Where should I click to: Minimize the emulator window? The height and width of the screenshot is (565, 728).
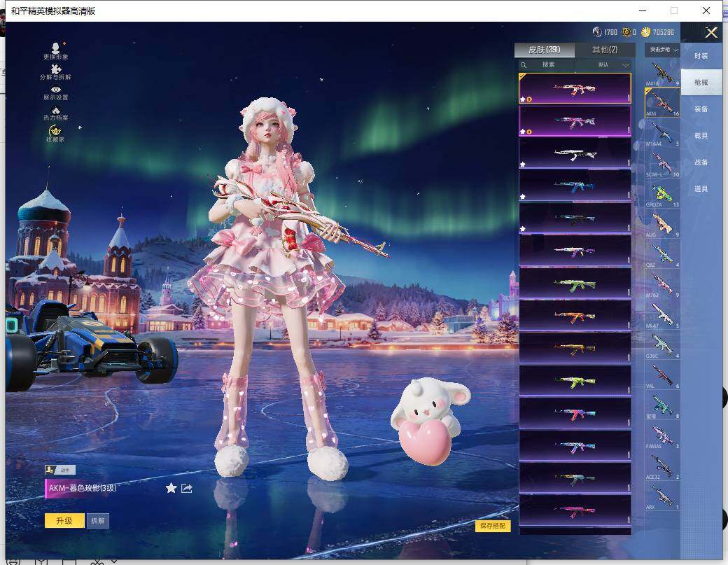tap(643, 11)
